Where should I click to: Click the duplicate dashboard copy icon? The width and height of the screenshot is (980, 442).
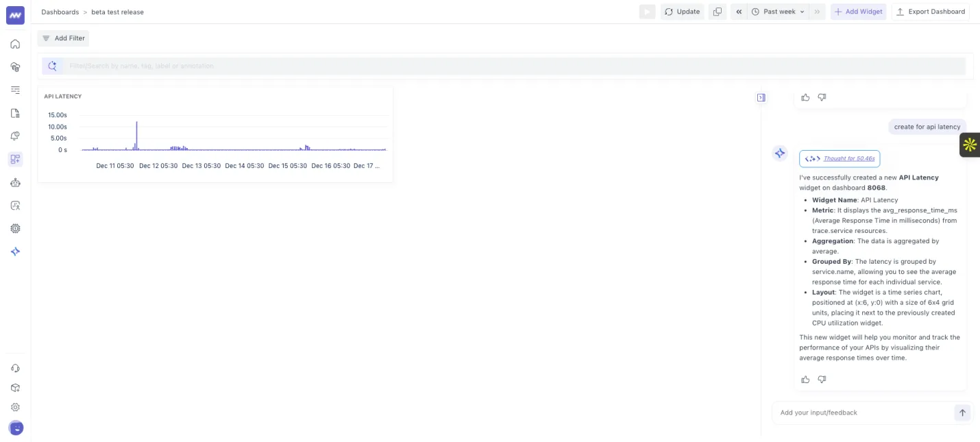[718, 12]
